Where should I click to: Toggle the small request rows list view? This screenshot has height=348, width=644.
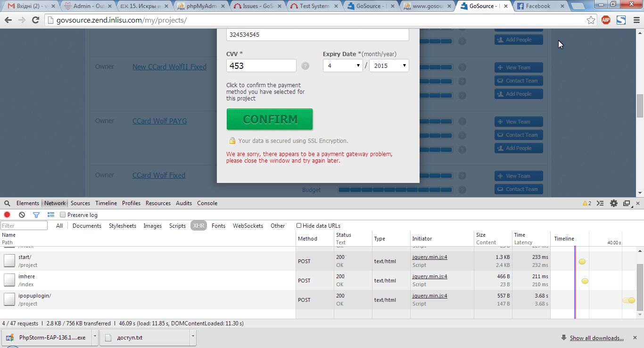[x=51, y=215]
